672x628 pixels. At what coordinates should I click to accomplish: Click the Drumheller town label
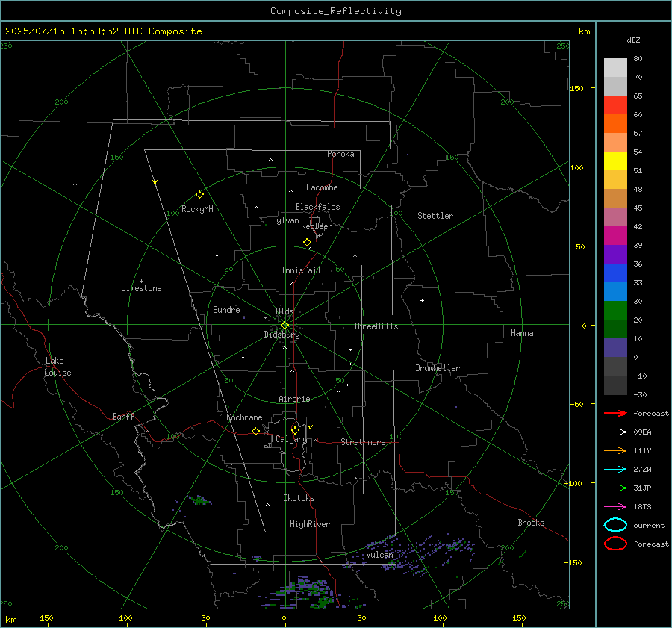(x=438, y=368)
